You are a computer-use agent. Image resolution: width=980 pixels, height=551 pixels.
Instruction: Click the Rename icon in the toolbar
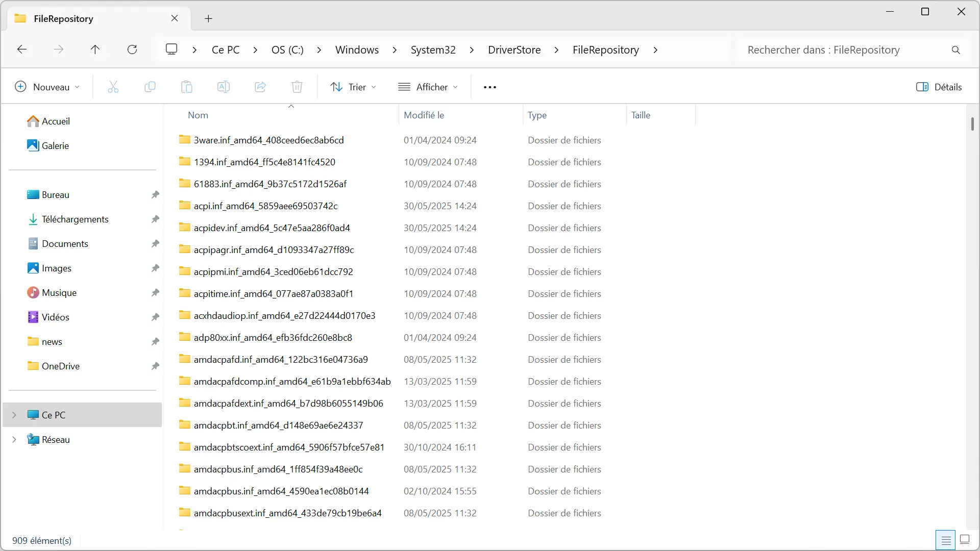pos(224,87)
